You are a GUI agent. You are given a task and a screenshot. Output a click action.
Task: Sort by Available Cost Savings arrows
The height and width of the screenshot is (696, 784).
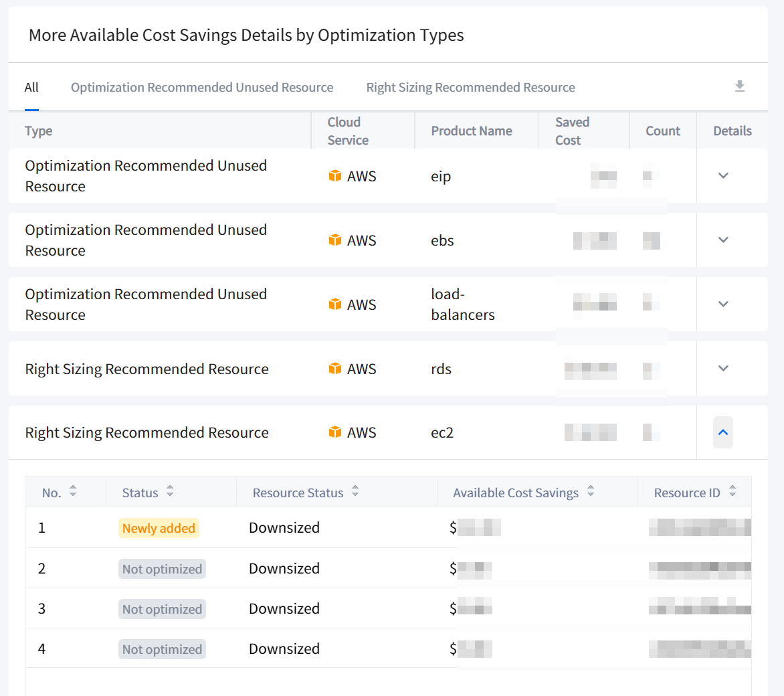[x=591, y=492]
